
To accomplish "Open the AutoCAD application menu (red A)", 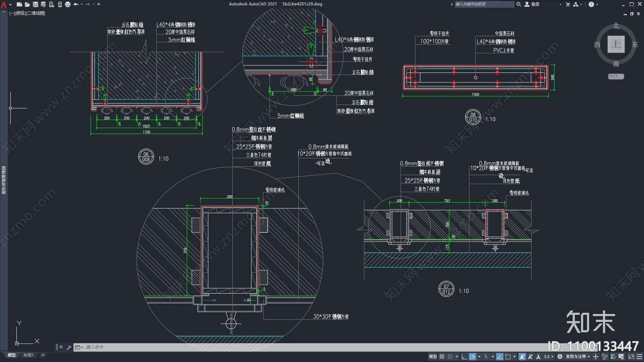I will [4, 4].
